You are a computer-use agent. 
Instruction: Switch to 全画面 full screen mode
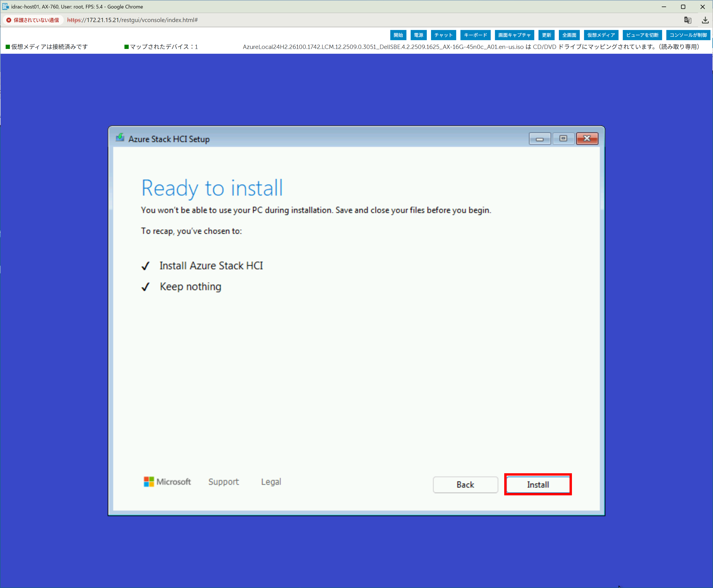[x=569, y=35]
